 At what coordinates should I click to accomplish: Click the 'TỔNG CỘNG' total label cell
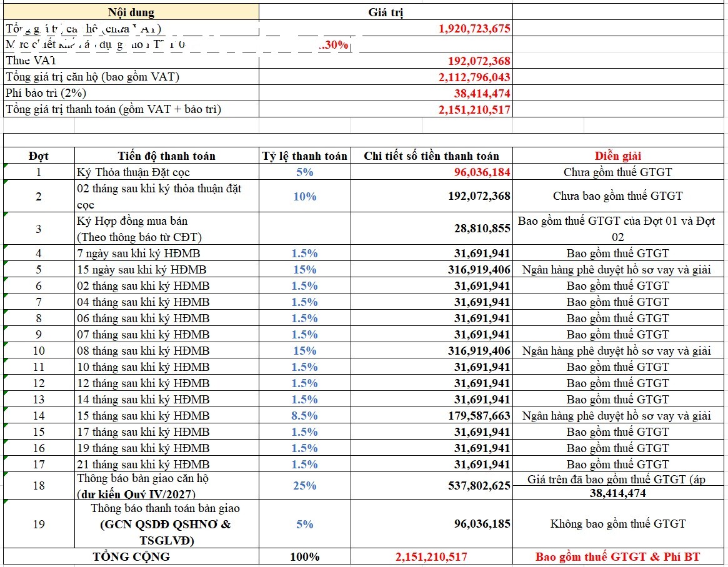(131, 557)
